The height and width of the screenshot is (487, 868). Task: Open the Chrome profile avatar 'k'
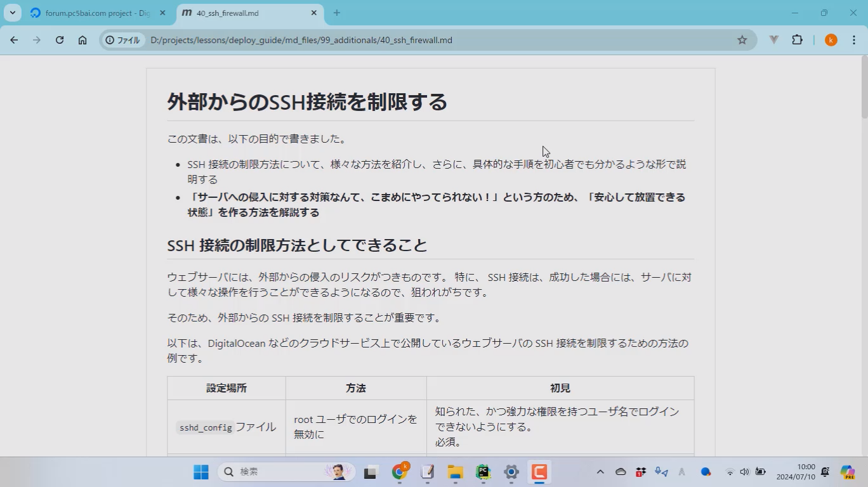tap(831, 40)
